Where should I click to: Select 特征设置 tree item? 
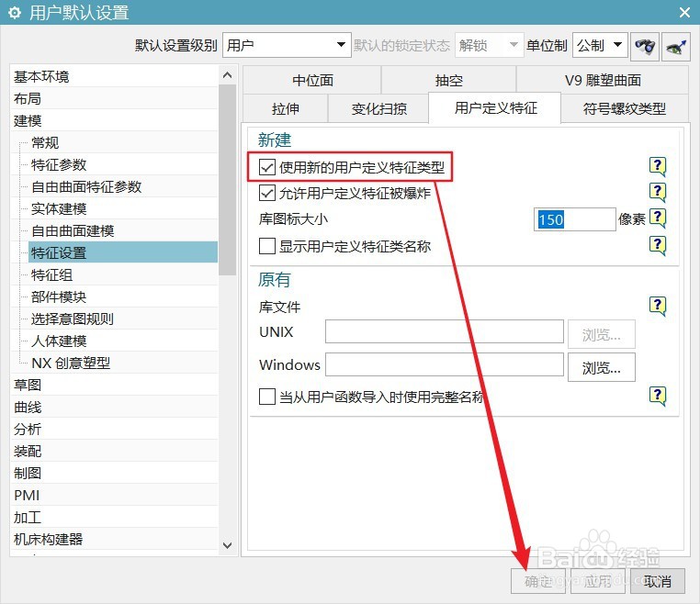click(123, 253)
